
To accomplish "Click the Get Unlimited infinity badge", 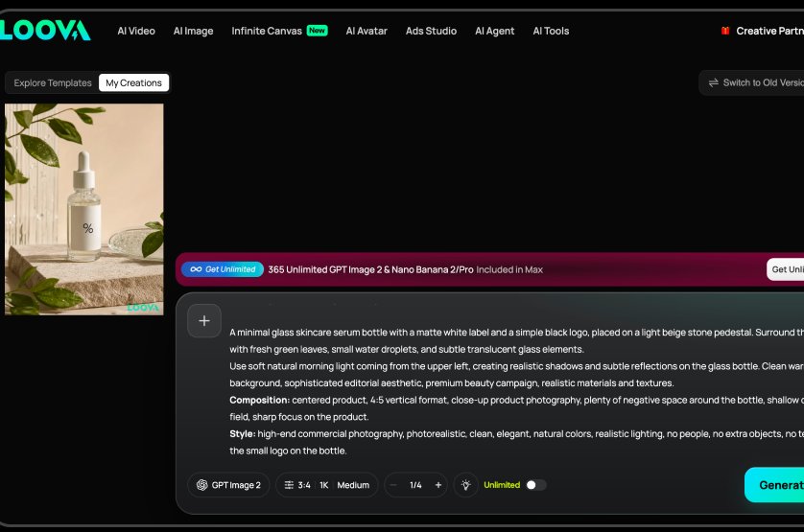I will [222, 269].
